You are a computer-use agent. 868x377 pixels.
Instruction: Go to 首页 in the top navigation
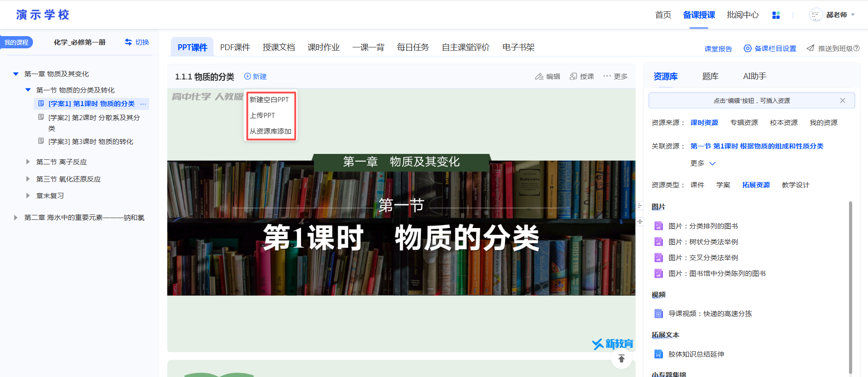tap(663, 15)
